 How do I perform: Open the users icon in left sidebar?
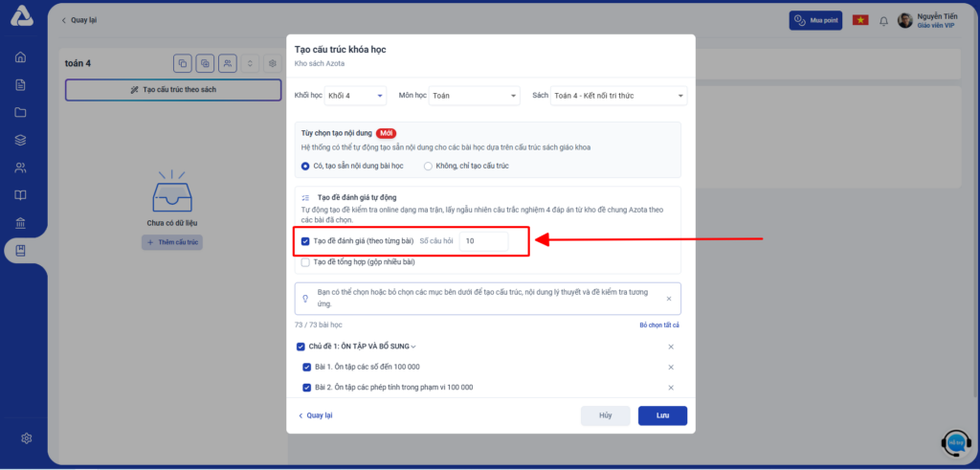pyautogui.click(x=21, y=168)
